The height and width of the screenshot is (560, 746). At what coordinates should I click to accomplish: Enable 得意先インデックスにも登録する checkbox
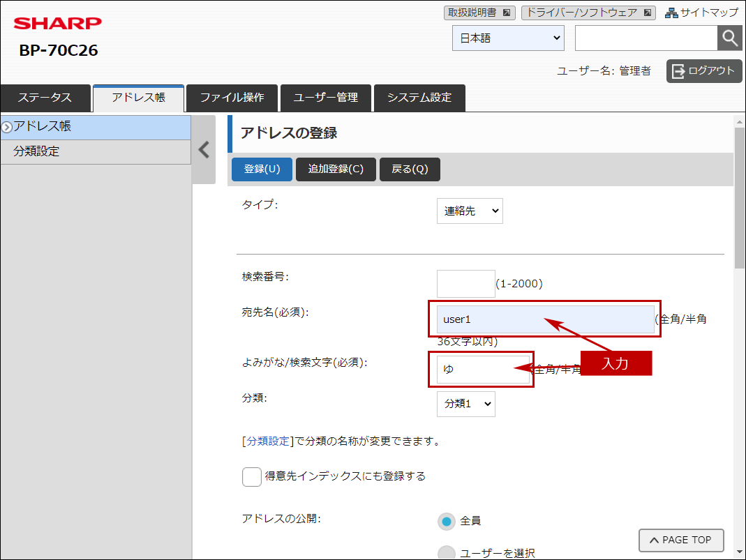click(252, 477)
